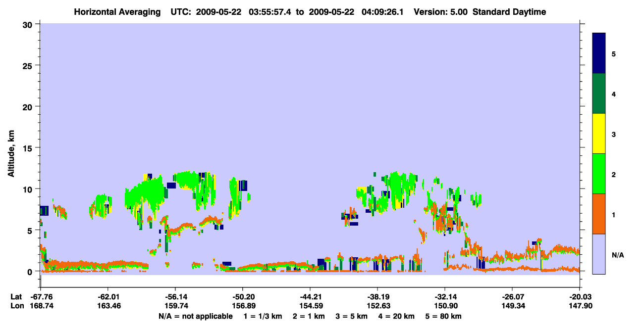Click longitude value 152.63

(x=377, y=306)
